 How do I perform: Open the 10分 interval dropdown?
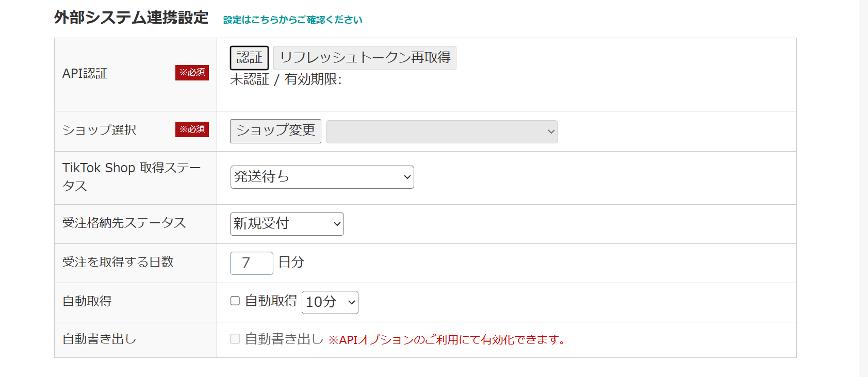[330, 302]
